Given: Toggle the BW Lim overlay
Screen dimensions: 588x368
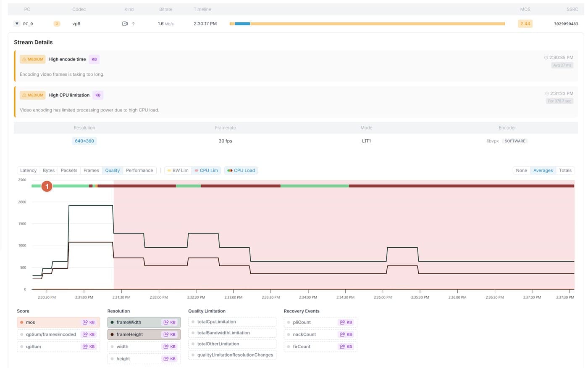Looking at the screenshot, I should [x=178, y=170].
